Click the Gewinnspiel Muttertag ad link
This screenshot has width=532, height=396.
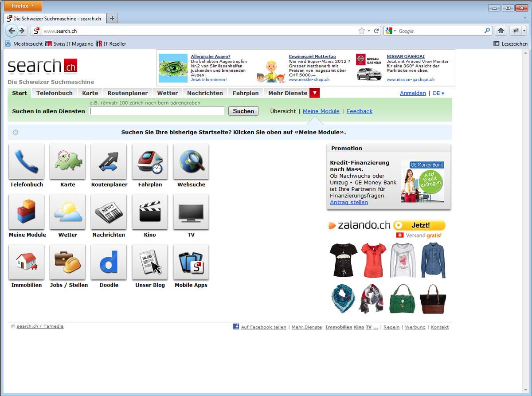[x=312, y=56]
